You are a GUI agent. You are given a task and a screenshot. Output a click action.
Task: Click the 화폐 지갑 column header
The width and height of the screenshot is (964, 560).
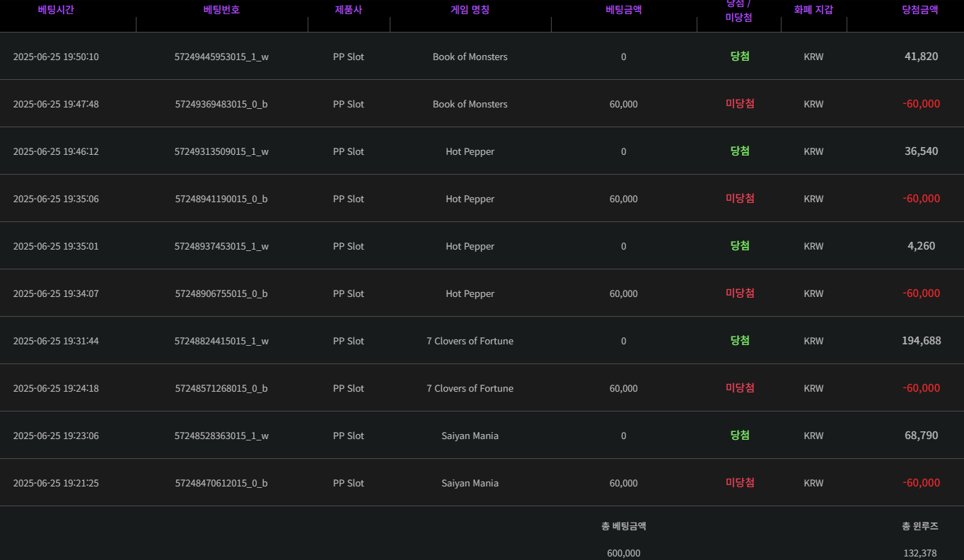pyautogui.click(x=814, y=10)
